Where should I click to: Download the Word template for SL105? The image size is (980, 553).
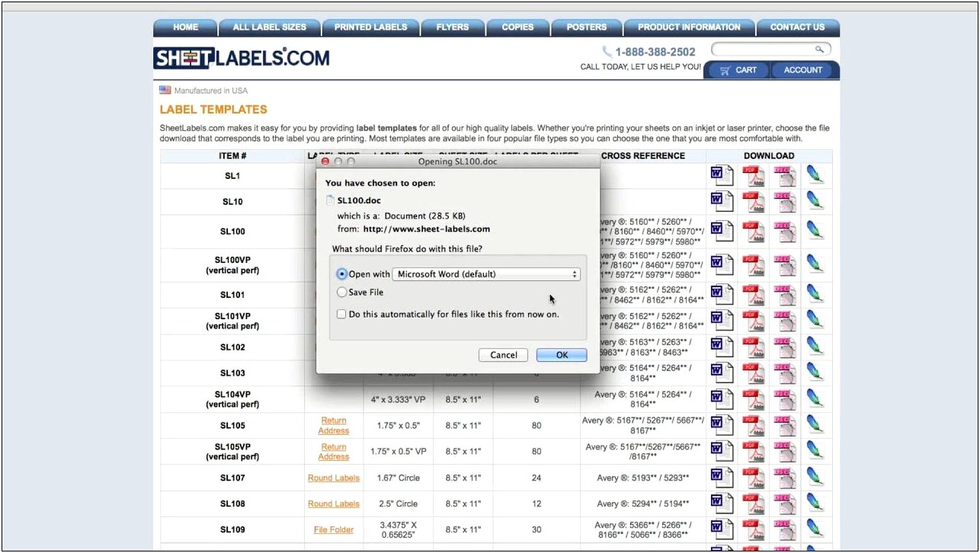(722, 425)
